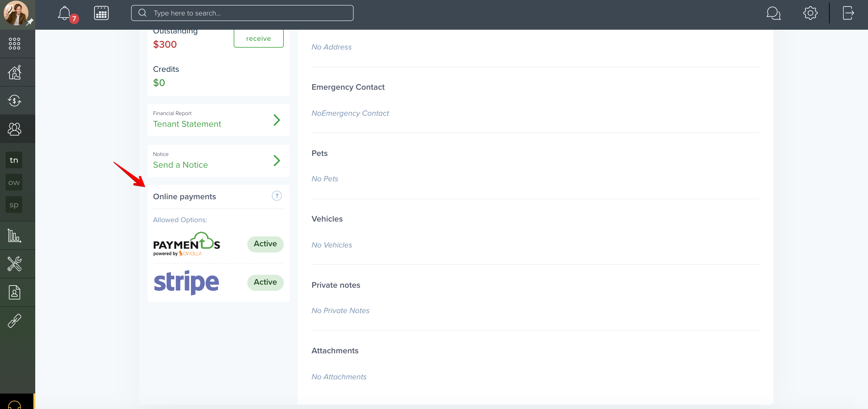Screen dimensions: 868x409
Task: Click the receive button
Action: coord(258,38)
